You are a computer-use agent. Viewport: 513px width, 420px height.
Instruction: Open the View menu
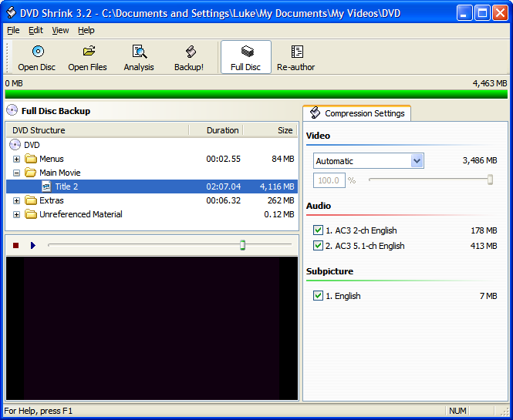[60, 30]
